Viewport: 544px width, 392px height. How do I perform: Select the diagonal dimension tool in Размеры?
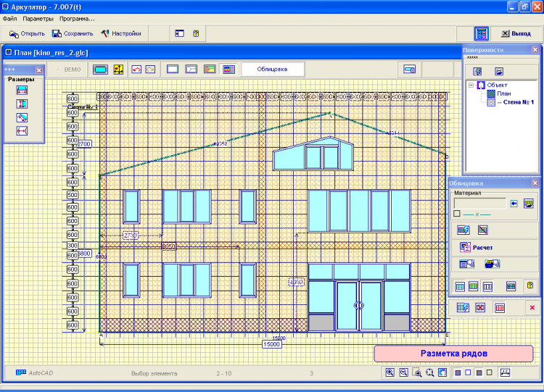pos(22,118)
